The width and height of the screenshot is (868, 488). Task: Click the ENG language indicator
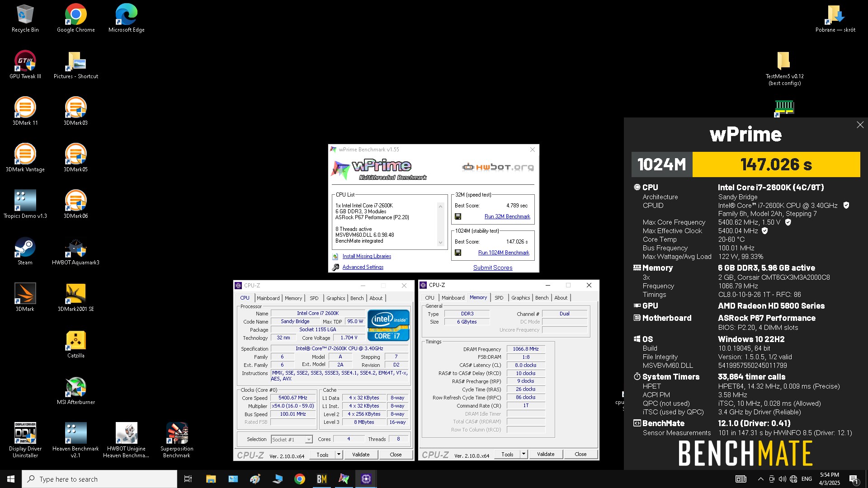coord(807,479)
